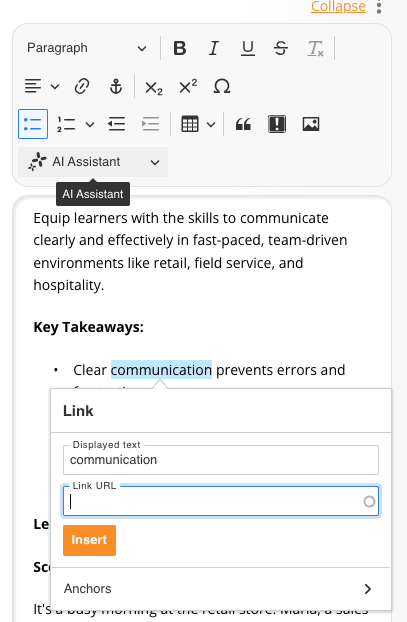Apply bold formatting
Viewport: 407px width, 622px height.
(x=180, y=48)
